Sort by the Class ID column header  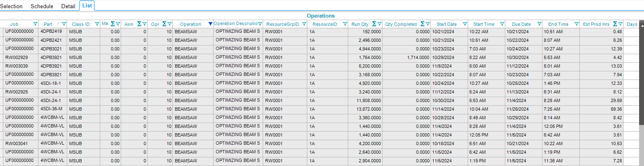pos(81,24)
